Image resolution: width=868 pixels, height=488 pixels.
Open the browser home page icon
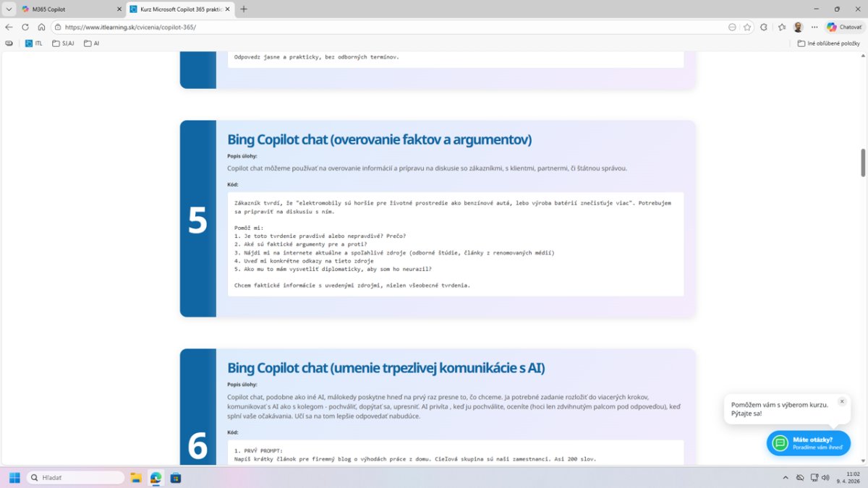point(41,27)
